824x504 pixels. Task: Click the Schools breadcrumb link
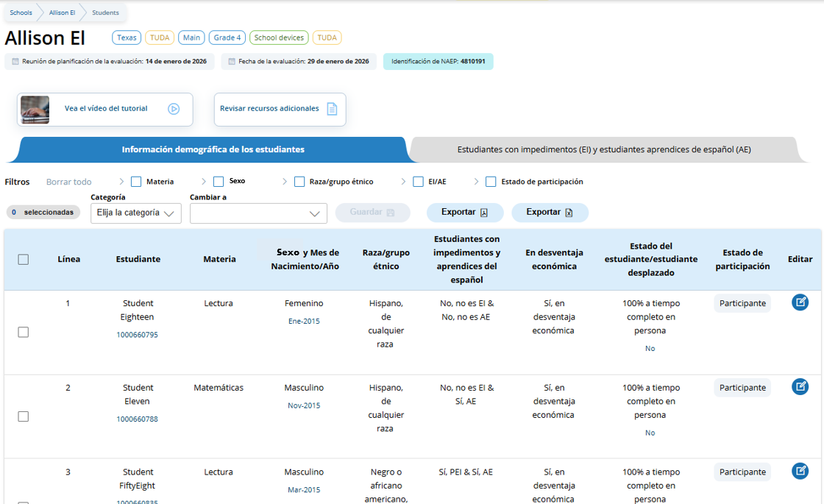tap(21, 13)
